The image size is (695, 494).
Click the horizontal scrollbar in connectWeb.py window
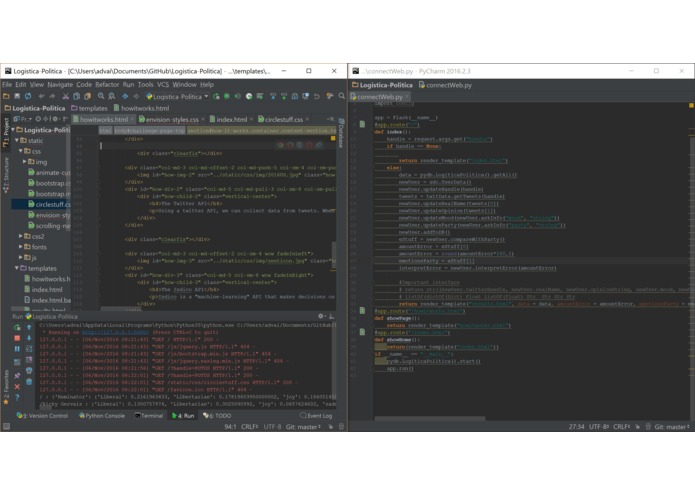click(429, 418)
